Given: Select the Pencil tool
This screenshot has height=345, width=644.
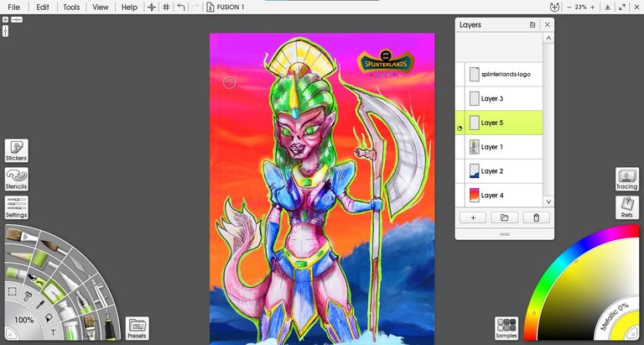Looking at the screenshot, I should click(18, 255).
